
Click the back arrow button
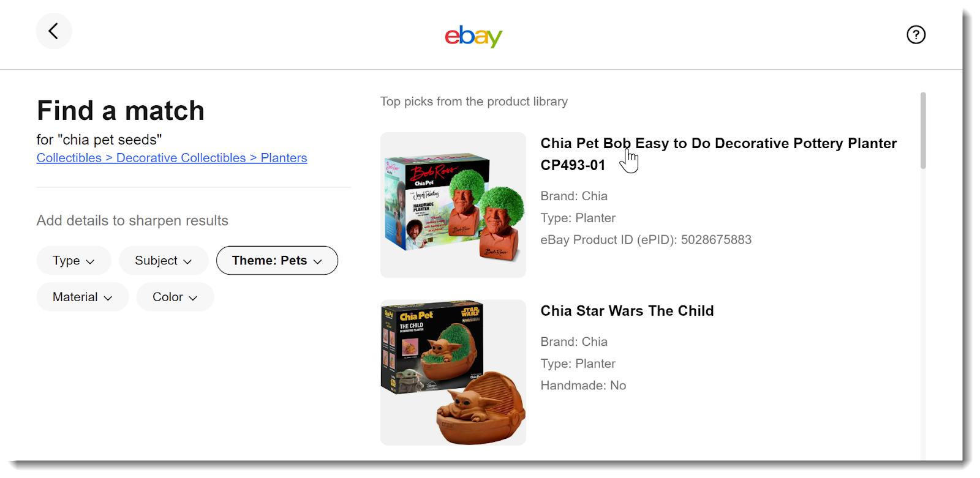pyautogui.click(x=54, y=31)
